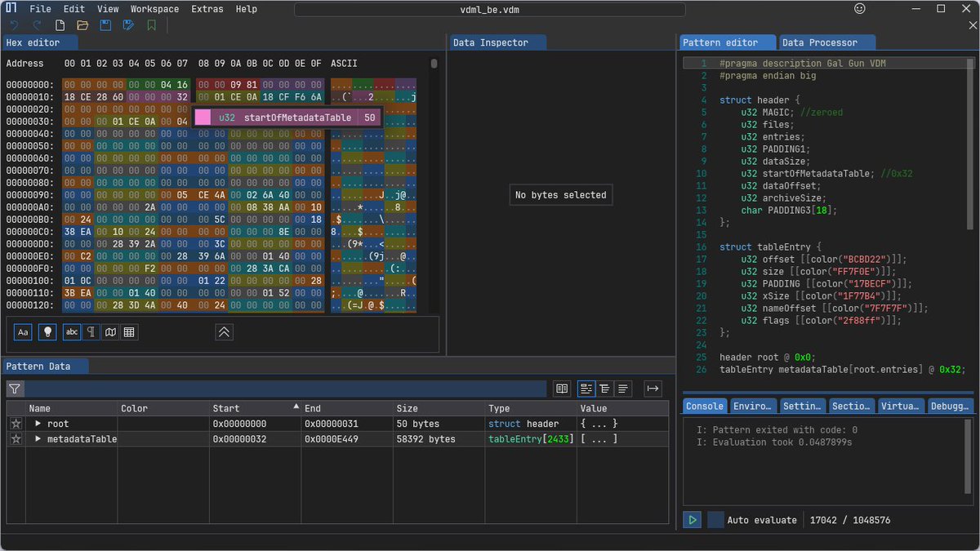Toggle favorite star on the root pattern
Viewport: 980px width, 551px height.
click(15, 423)
